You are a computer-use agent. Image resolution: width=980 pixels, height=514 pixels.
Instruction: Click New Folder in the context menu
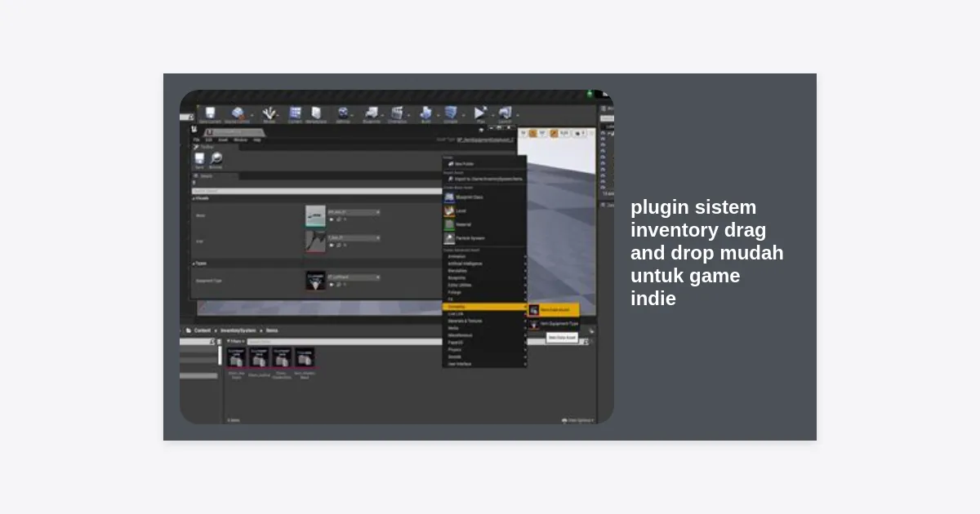[464, 164]
